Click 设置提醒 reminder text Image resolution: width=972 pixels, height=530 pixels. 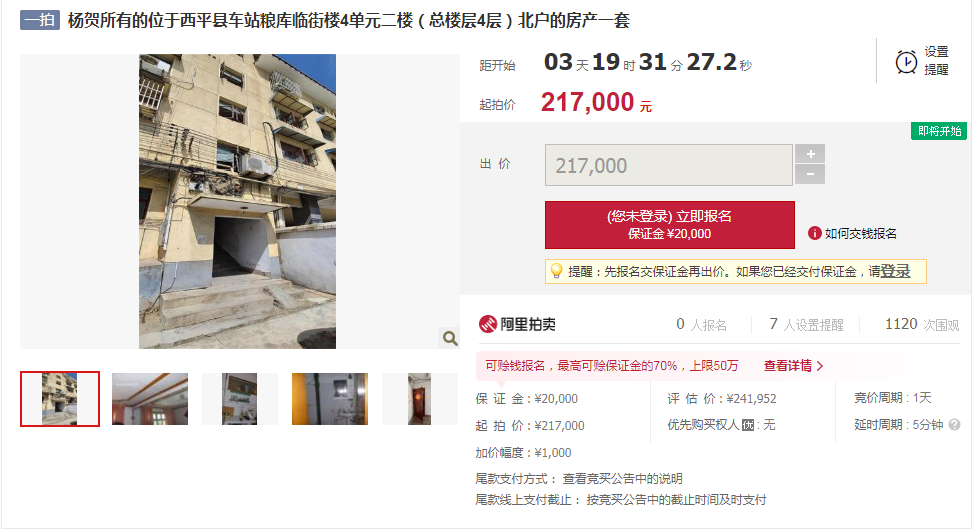(x=936, y=61)
